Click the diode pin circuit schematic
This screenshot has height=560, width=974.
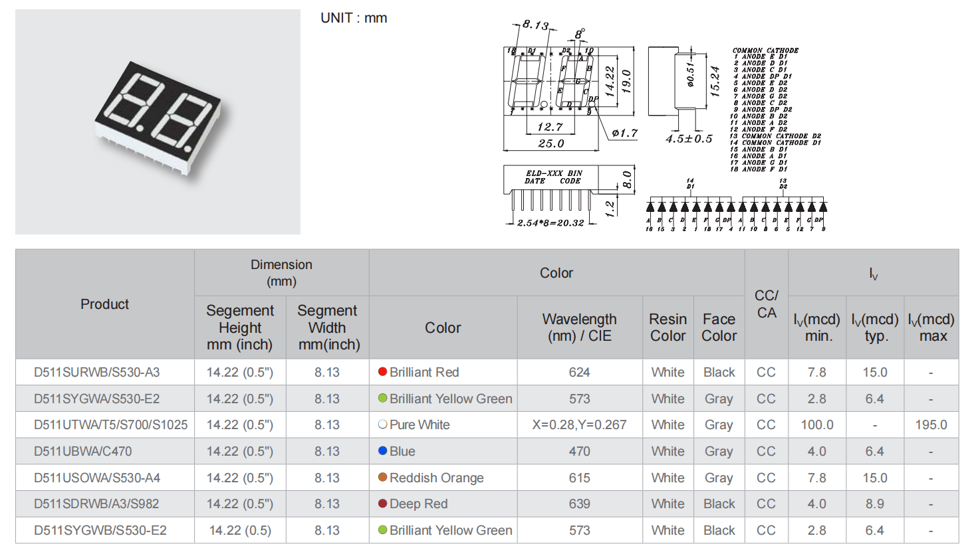tap(736, 206)
